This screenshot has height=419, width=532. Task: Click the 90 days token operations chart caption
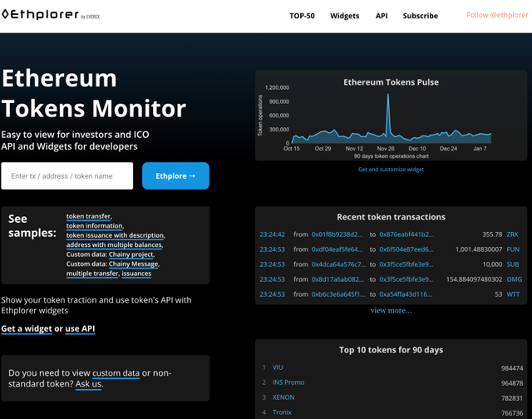[x=392, y=156]
